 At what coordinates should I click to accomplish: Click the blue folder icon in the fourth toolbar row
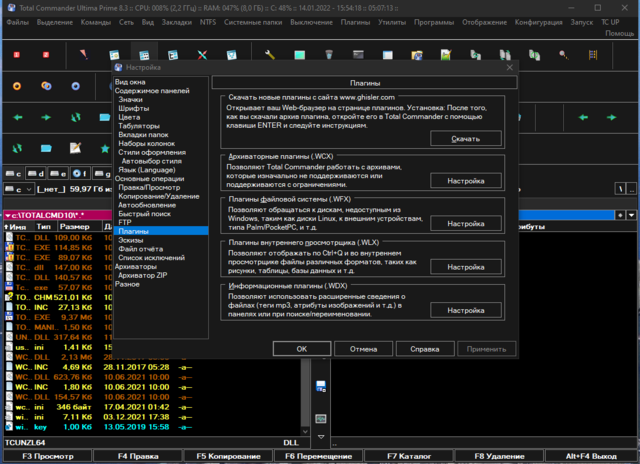46,149
